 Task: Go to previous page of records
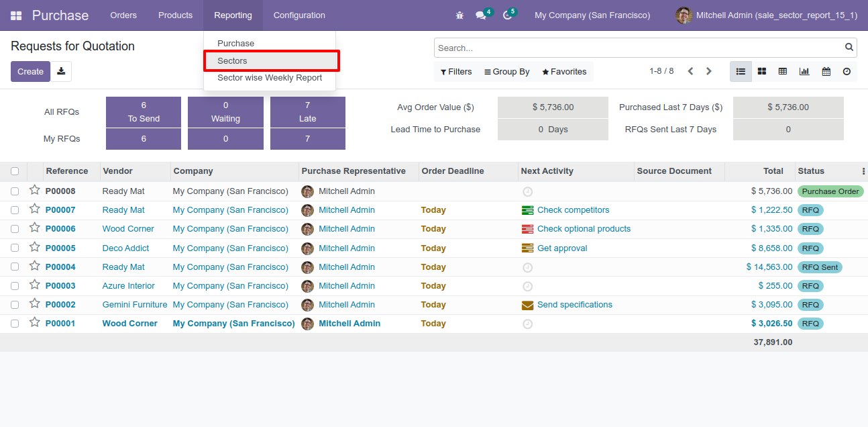[x=690, y=71]
